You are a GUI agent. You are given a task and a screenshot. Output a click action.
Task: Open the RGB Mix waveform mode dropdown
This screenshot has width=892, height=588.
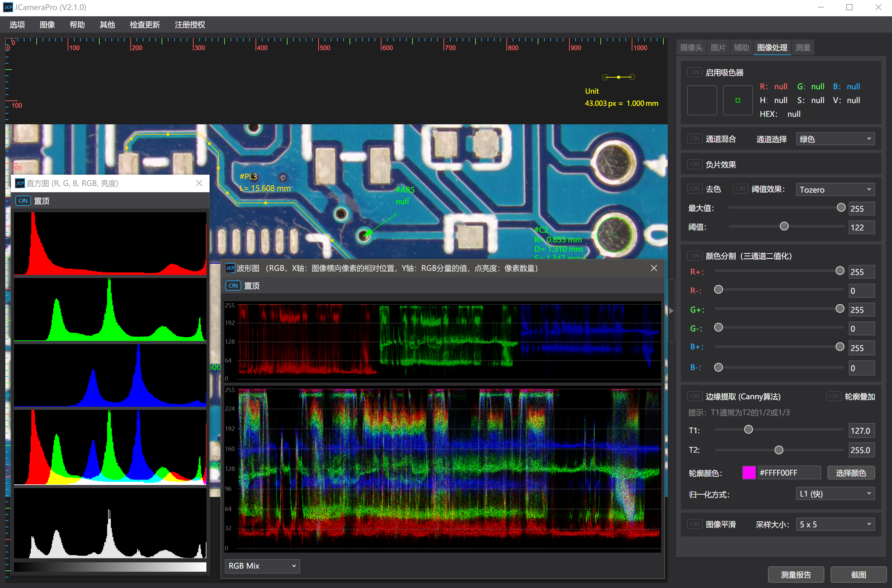262,566
